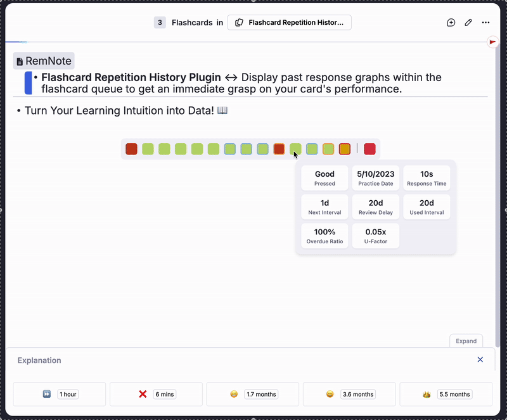Click the pencil edit icon
This screenshot has width=507, height=420.
468,22
